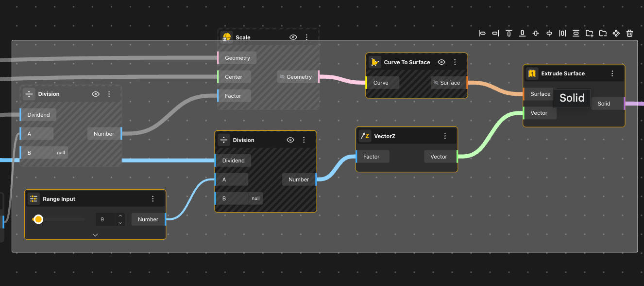Click the align top toolbar icon

(x=509, y=33)
